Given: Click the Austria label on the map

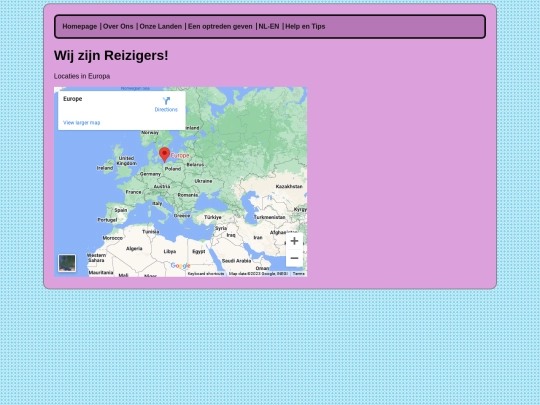Looking at the screenshot, I should click(162, 186).
